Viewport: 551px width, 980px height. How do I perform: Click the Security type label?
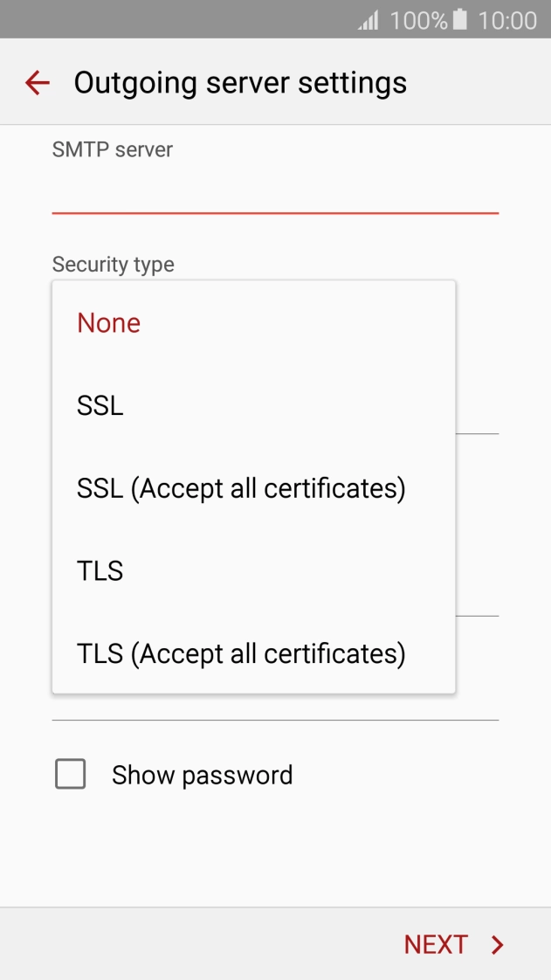click(114, 264)
